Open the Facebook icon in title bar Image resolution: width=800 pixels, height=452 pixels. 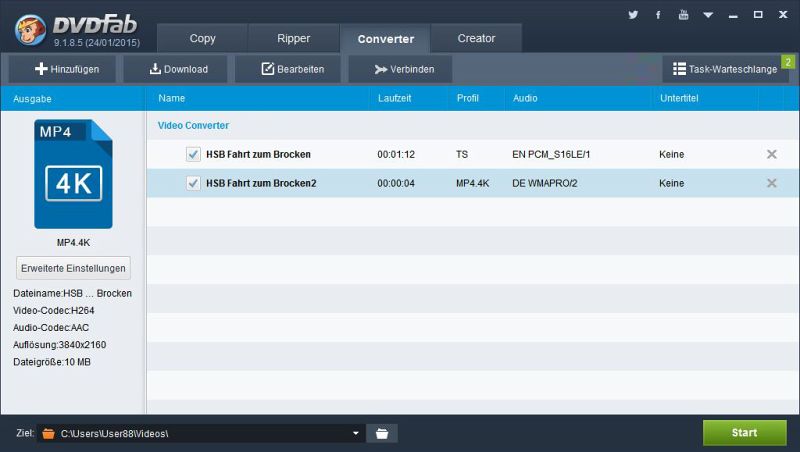point(658,15)
